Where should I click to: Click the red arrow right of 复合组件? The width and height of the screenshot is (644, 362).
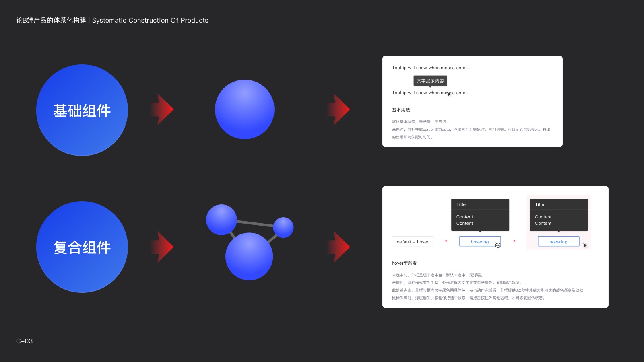[163, 247]
